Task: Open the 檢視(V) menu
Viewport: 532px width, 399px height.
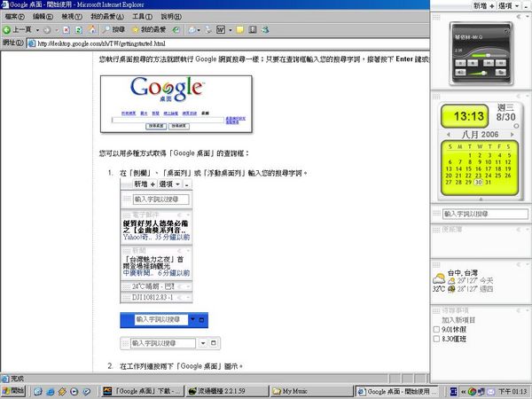Action: pyautogui.click(x=72, y=17)
